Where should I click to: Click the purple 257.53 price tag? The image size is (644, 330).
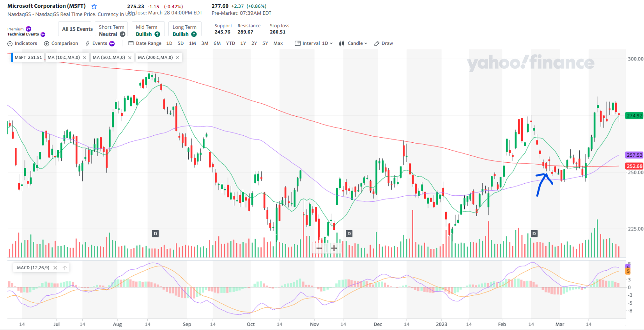[x=634, y=155]
